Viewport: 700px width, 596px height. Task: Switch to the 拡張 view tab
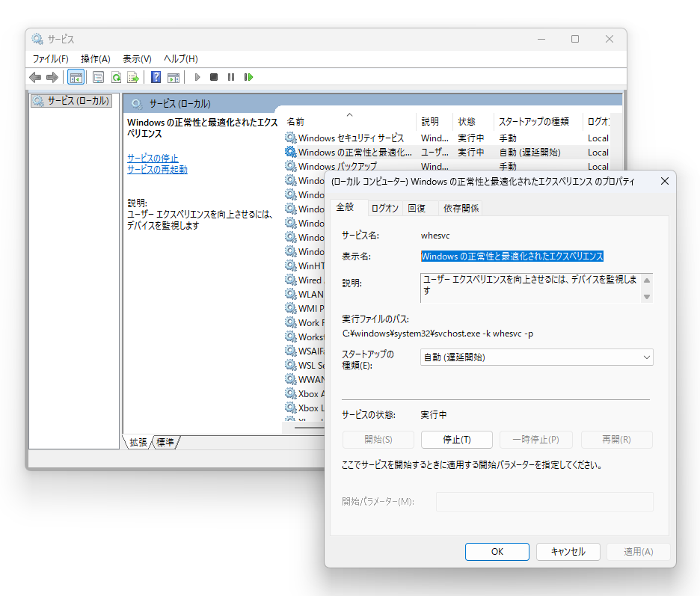click(138, 443)
